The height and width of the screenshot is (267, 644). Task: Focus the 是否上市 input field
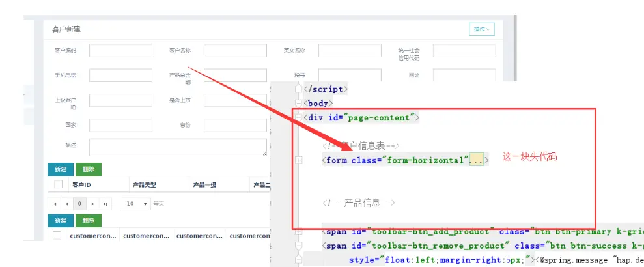[235, 100]
